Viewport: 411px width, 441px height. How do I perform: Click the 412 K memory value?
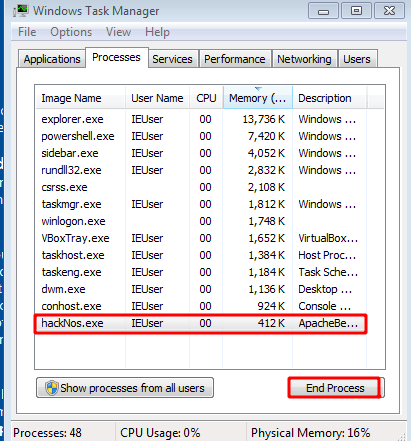tap(271, 323)
